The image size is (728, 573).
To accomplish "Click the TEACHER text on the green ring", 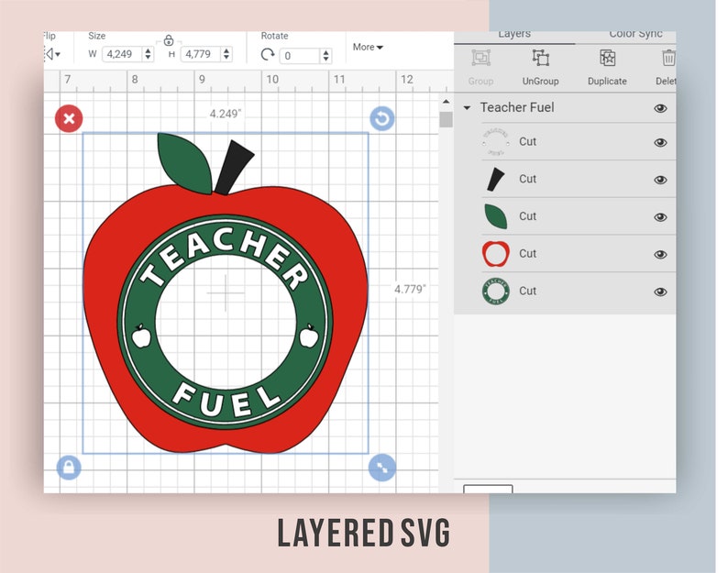I will (226, 258).
